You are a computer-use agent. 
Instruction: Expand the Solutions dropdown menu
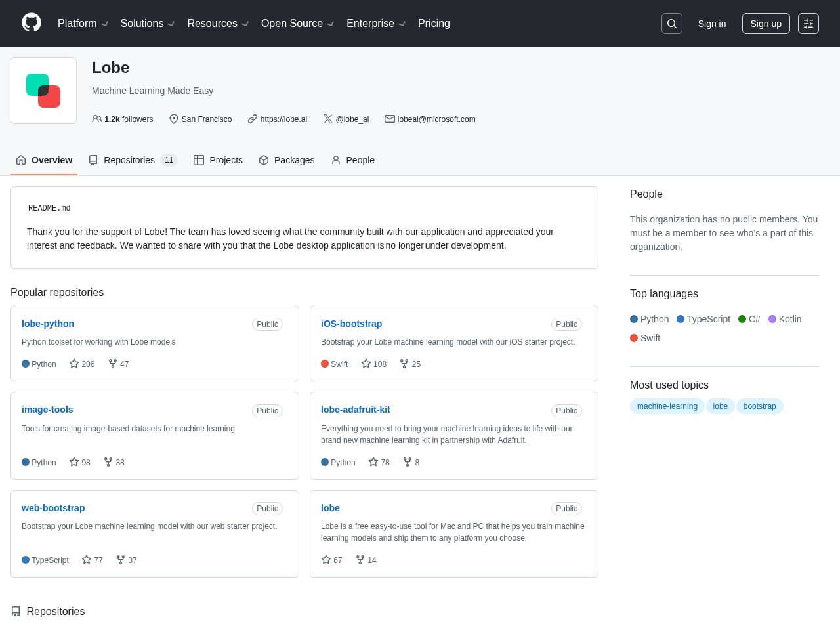point(147,24)
